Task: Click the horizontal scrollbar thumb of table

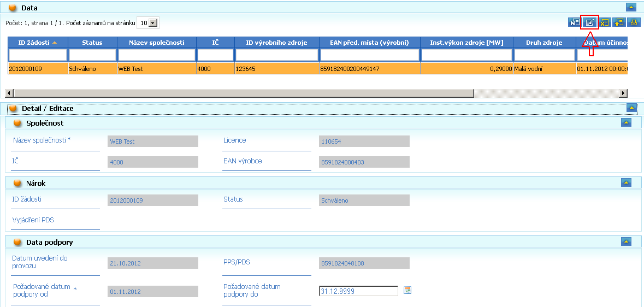Action: (244, 93)
